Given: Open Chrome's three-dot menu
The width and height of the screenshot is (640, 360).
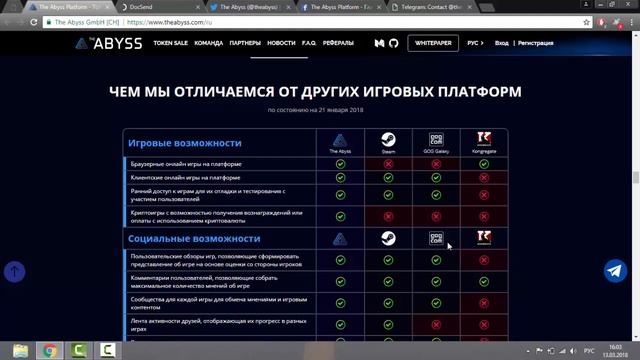Looking at the screenshot, I should (632, 22).
